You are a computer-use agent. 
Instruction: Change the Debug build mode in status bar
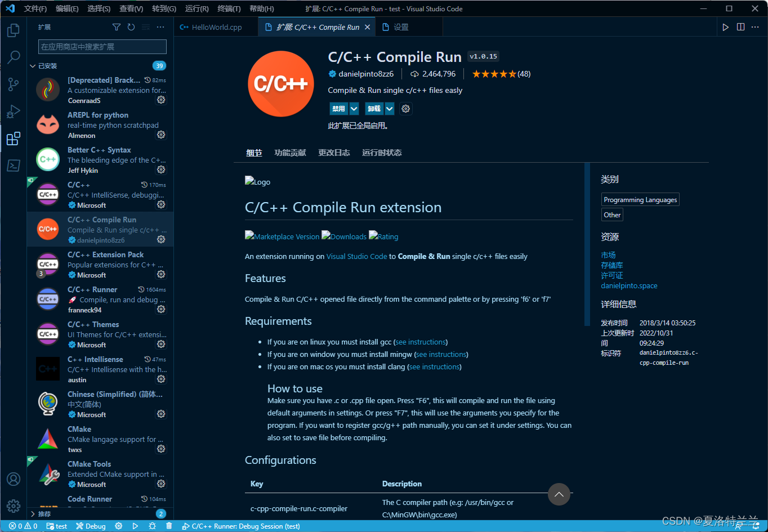tap(91, 526)
